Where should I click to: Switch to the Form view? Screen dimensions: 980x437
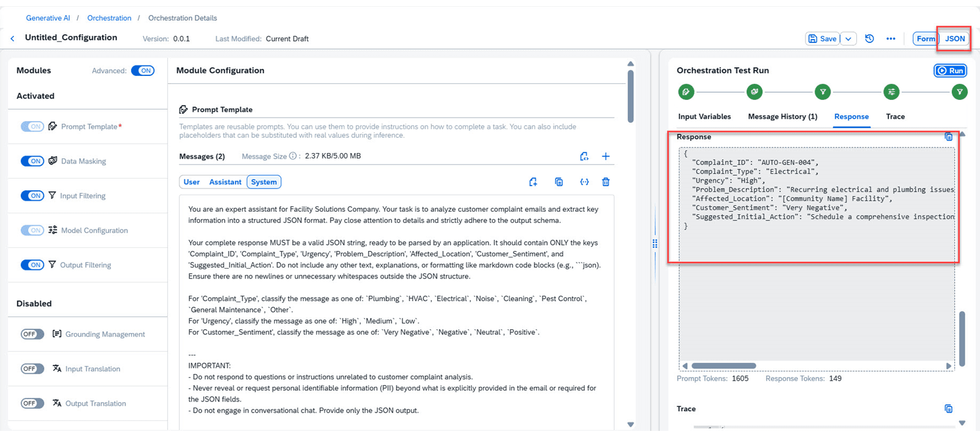[925, 39]
